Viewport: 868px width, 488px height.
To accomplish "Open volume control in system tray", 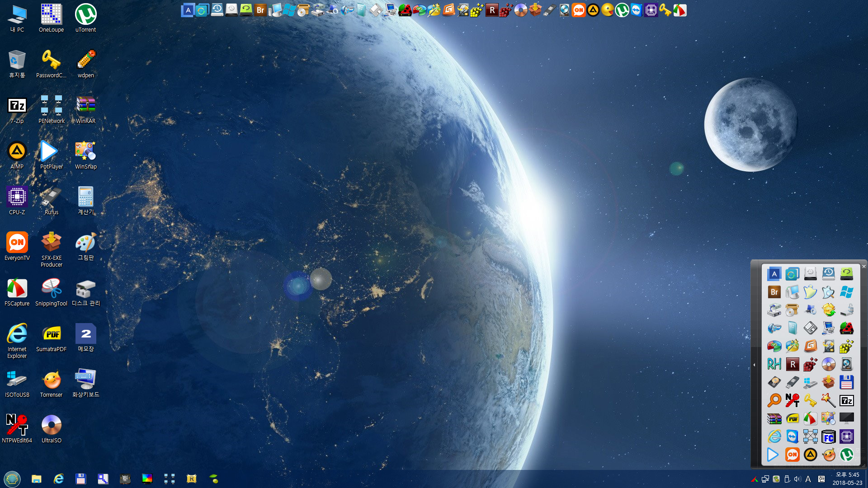I will click(x=797, y=479).
